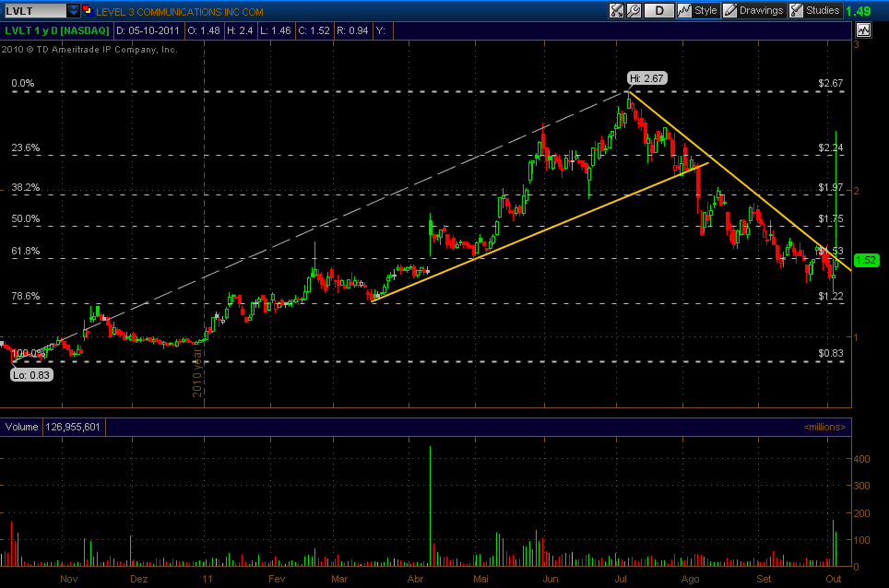Click the open value O: 1.48
This screenshot has width=889, height=588.
point(204,31)
